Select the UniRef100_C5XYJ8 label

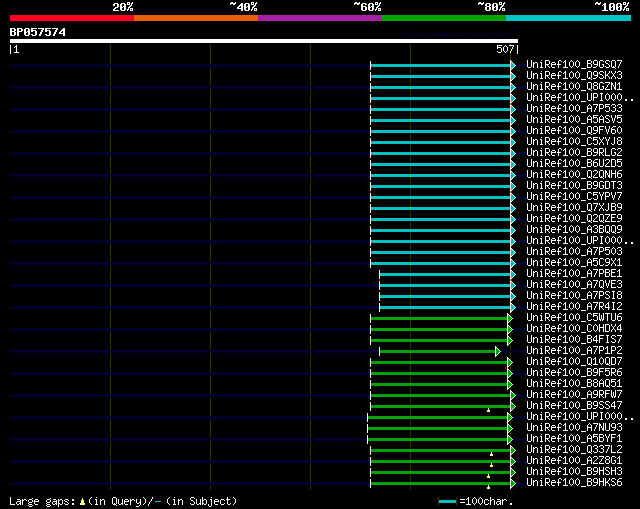click(574, 142)
